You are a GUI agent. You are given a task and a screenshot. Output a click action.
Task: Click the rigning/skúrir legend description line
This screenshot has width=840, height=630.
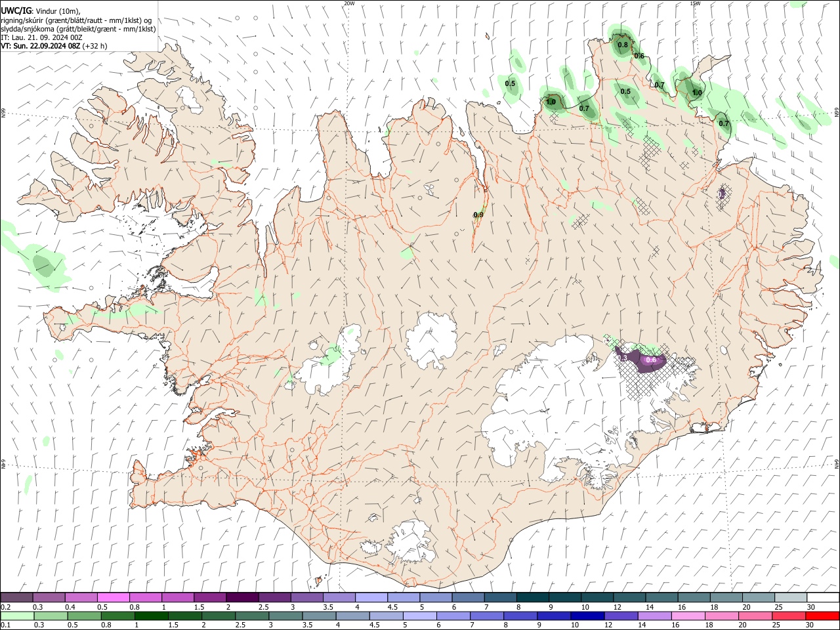click(76, 20)
